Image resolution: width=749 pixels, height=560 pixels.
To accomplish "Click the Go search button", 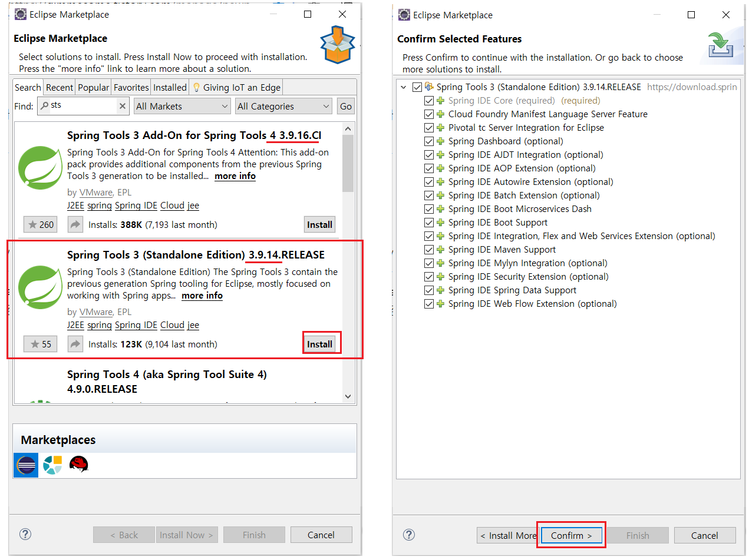I will [x=346, y=107].
